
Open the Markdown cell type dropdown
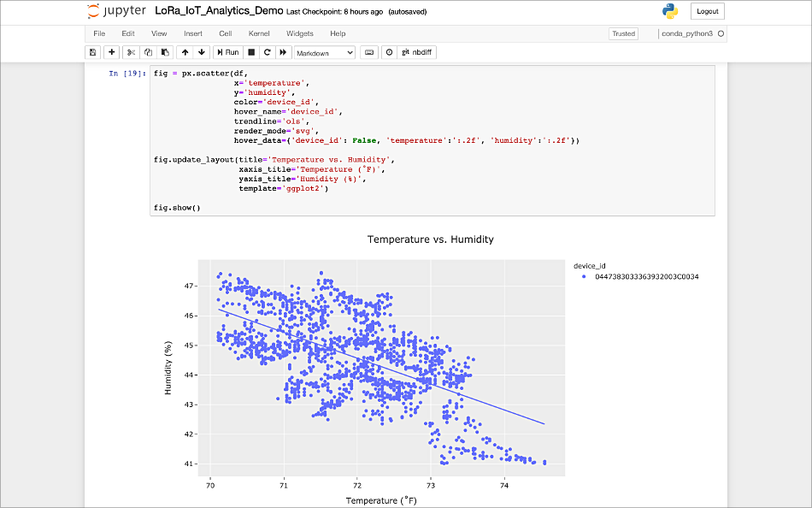[323, 52]
